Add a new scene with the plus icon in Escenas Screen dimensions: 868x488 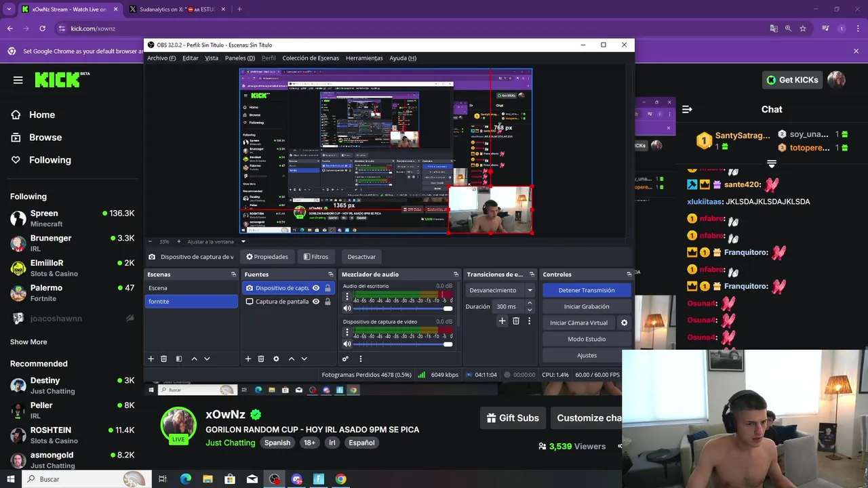[x=151, y=359]
